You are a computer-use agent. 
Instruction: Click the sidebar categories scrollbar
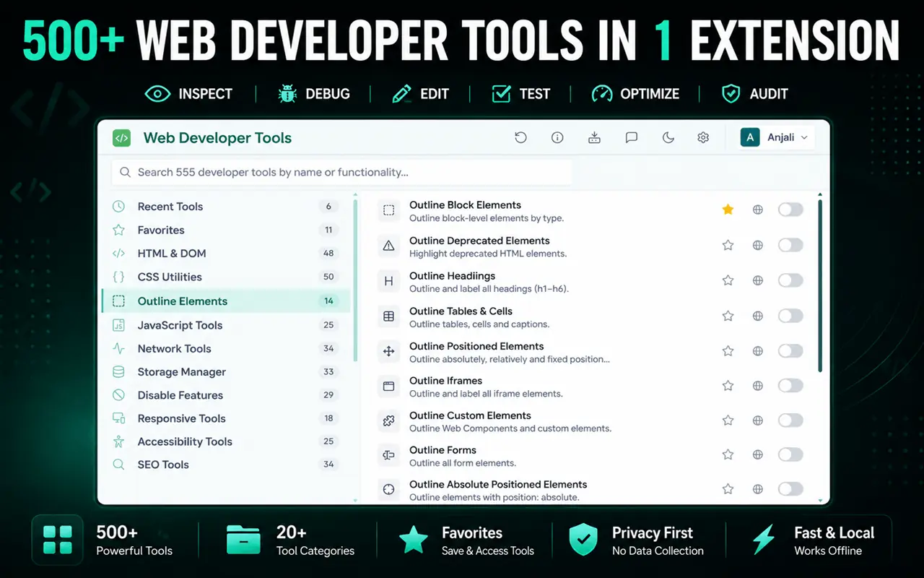(x=355, y=280)
